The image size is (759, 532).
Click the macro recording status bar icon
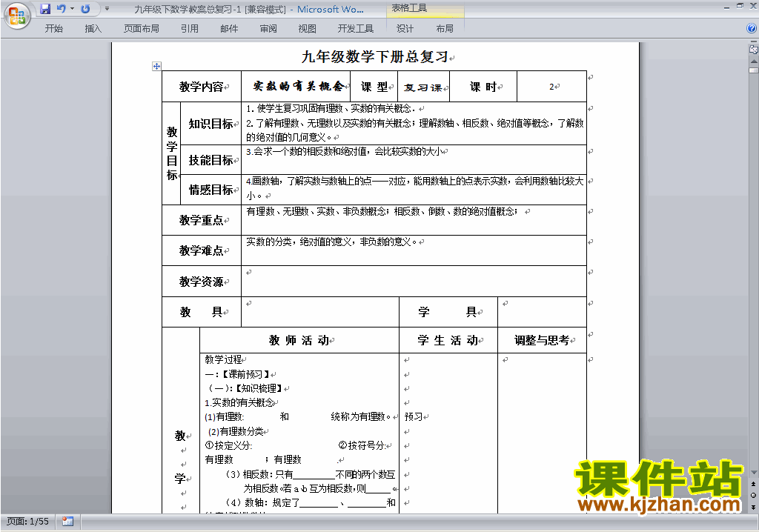pyautogui.click(x=67, y=522)
